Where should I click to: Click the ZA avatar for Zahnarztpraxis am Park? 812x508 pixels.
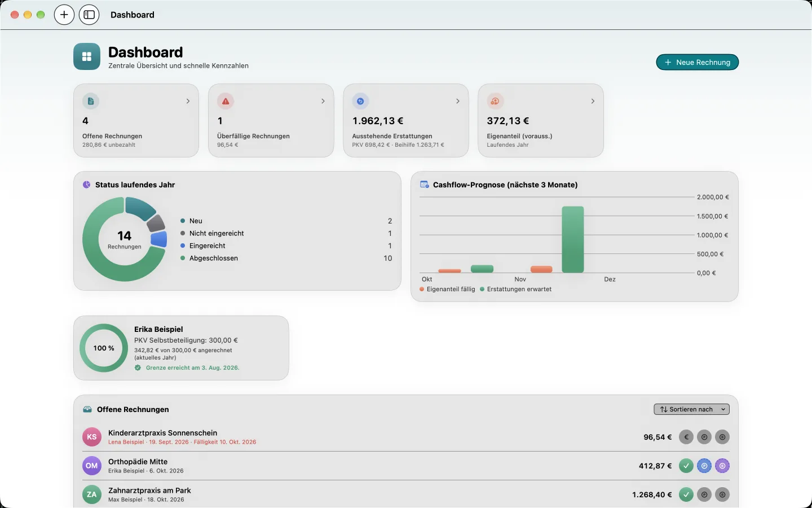[x=92, y=494]
